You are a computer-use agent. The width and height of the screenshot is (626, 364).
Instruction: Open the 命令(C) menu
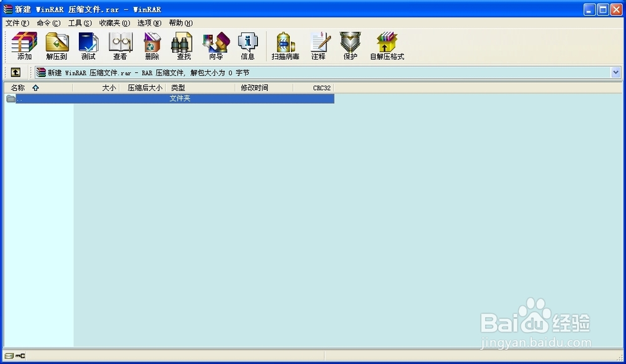48,23
